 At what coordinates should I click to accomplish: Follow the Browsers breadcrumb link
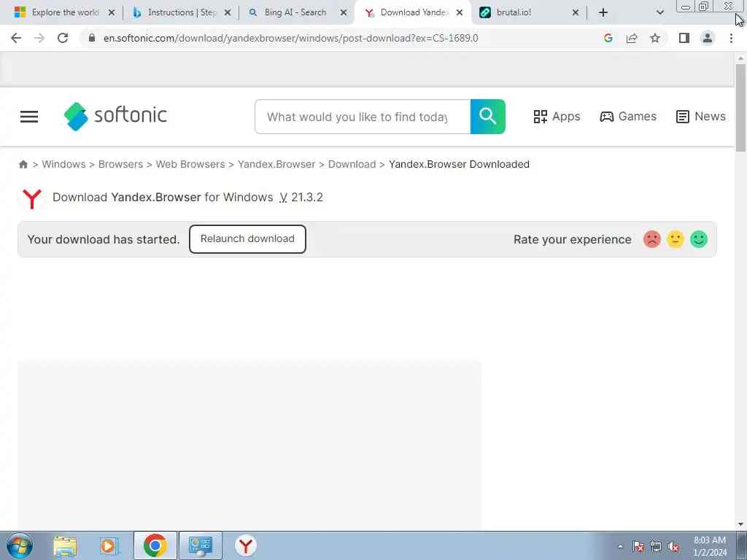(120, 164)
